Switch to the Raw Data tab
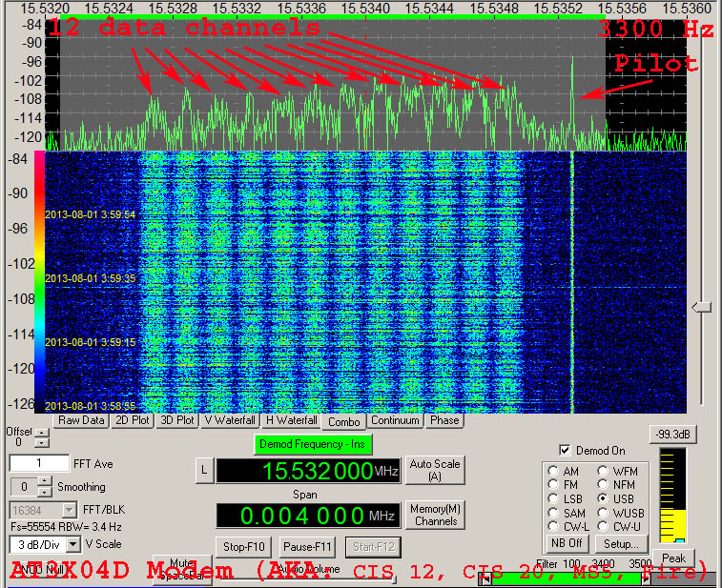 click(x=81, y=420)
